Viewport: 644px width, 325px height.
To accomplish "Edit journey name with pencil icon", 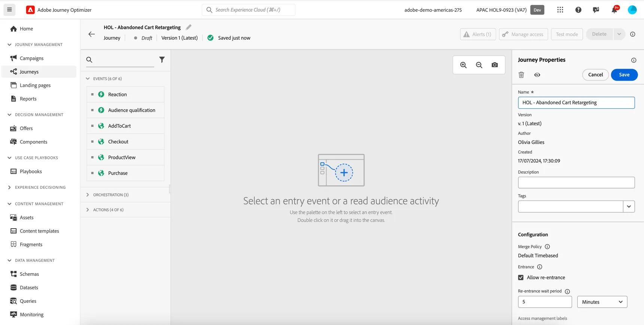I will 189,27.
